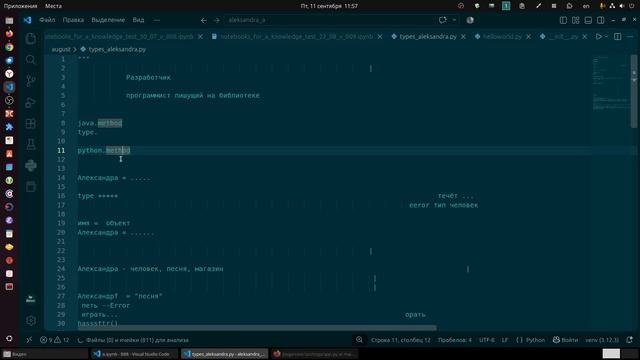The width and height of the screenshot is (640, 360).
Task: Switch the en keyboard layout indicator
Action: [586, 6]
